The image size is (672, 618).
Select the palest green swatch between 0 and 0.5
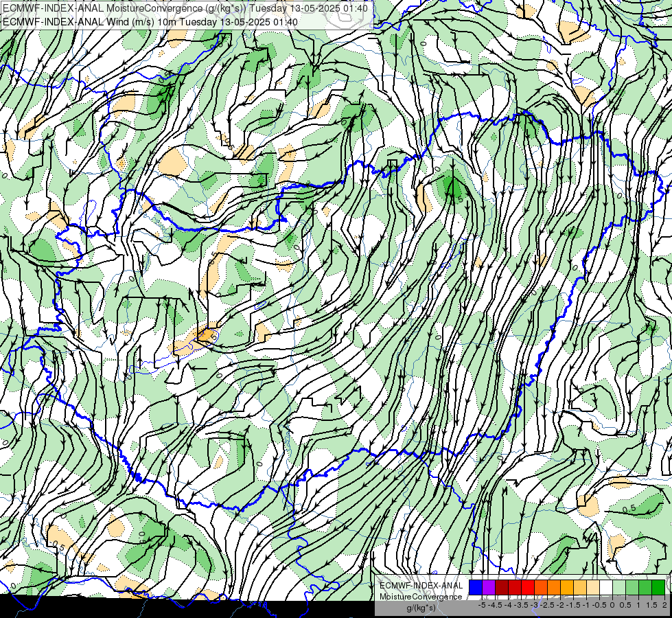point(619,588)
